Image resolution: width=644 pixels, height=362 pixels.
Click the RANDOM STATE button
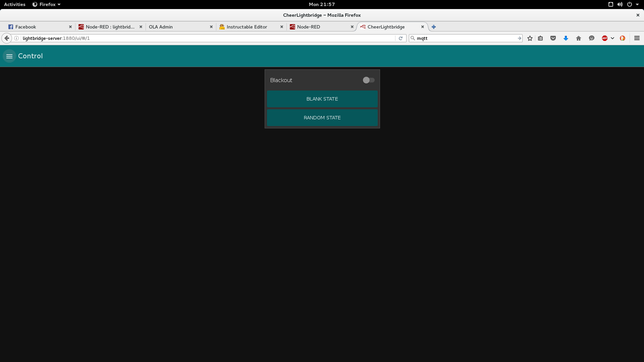pyautogui.click(x=322, y=118)
